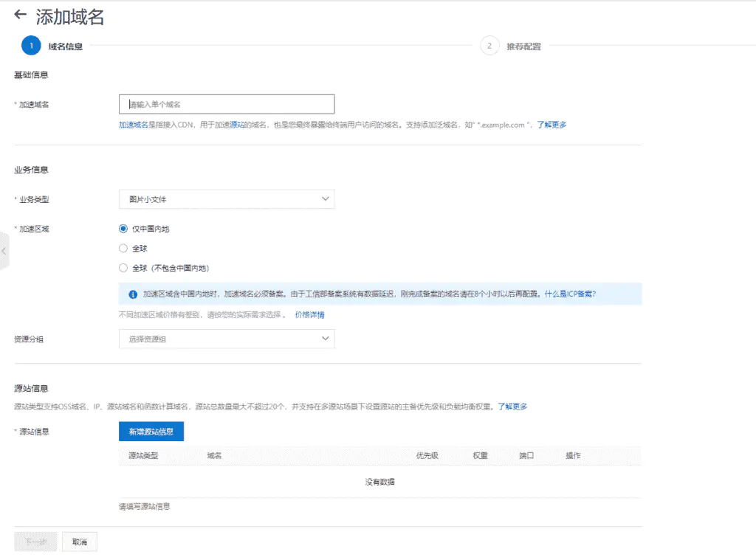Select step 1 circle for 域名信息
Screen dimensions: 756x560
pyautogui.click(x=31, y=46)
